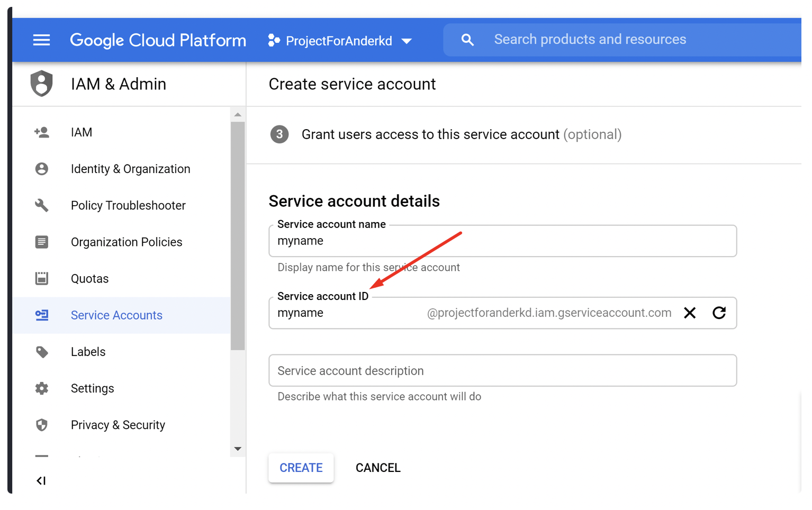This screenshot has width=812, height=510.
Task: Focus the Service account description field
Action: point(502,371)
